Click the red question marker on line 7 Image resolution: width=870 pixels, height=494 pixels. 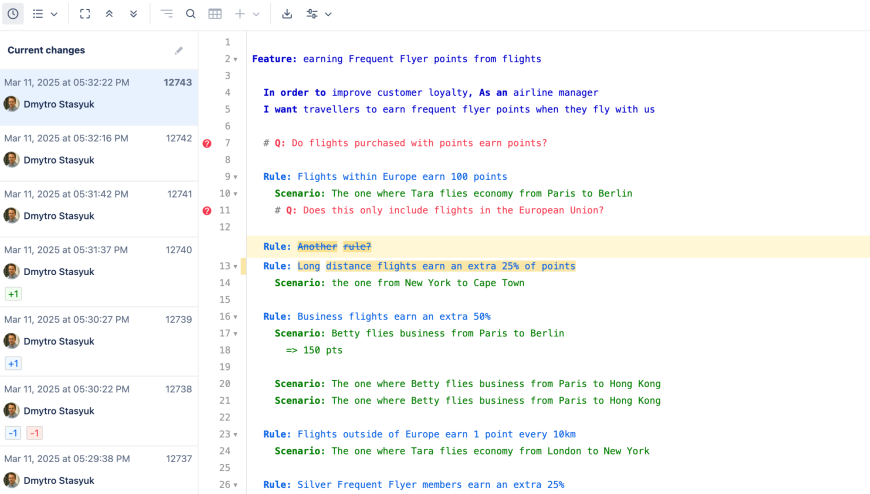pyautogui.click(x=207, y=143)
